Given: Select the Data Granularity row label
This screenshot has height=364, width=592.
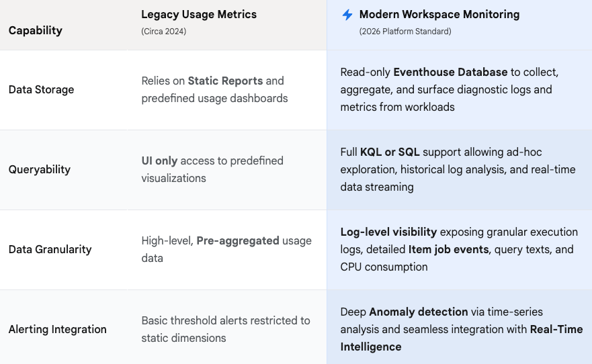Looking at the screenshot, I should [x=50, y=249].
